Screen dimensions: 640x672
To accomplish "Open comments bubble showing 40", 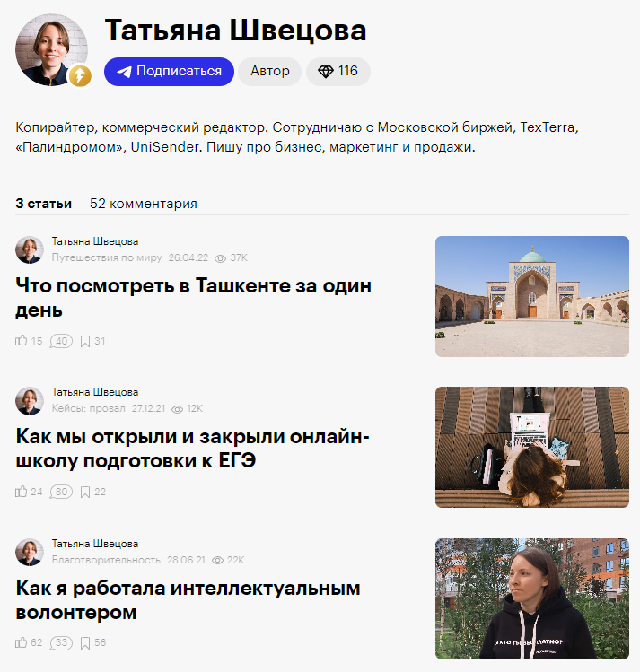I will (61, 341).
